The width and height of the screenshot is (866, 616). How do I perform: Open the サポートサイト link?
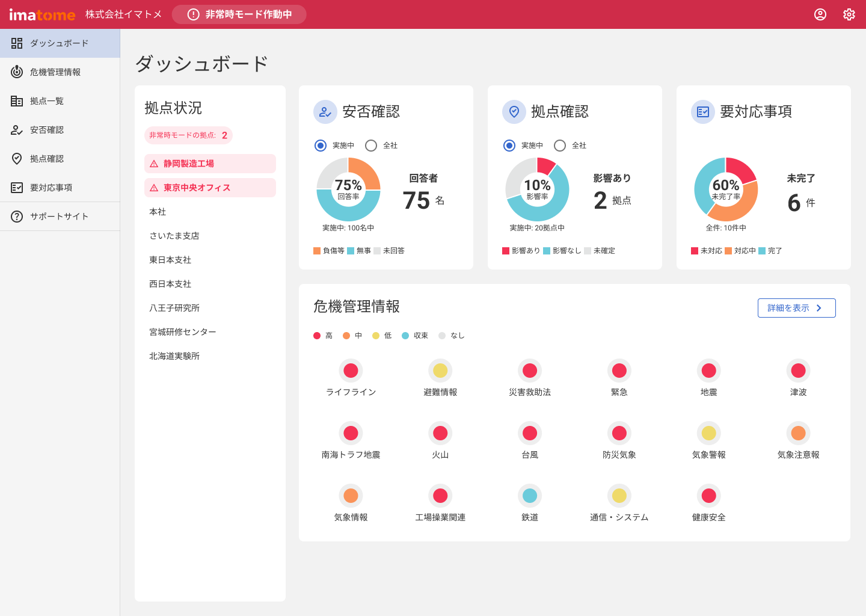59,217
